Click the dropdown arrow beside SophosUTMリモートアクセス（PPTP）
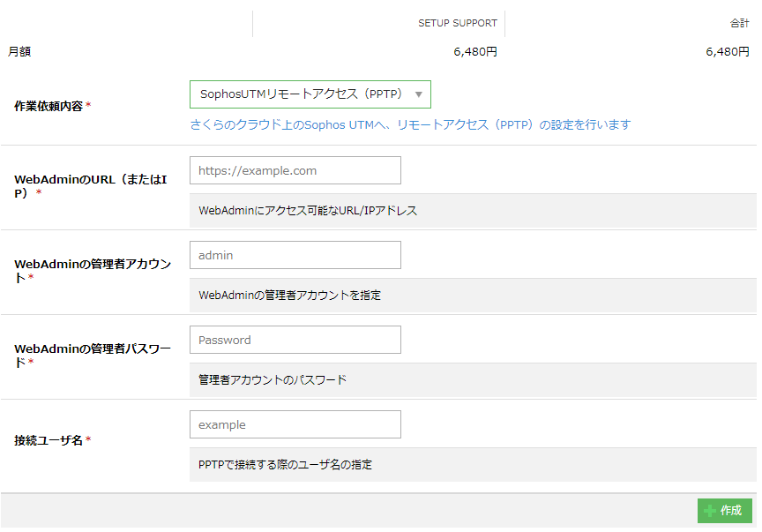 [x=418, y=94]
